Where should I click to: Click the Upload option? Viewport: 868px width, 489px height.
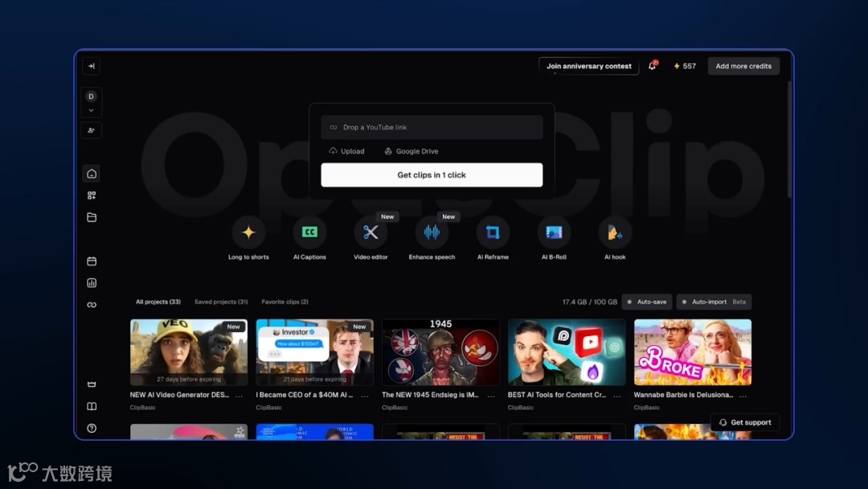[x=346, y=151]
